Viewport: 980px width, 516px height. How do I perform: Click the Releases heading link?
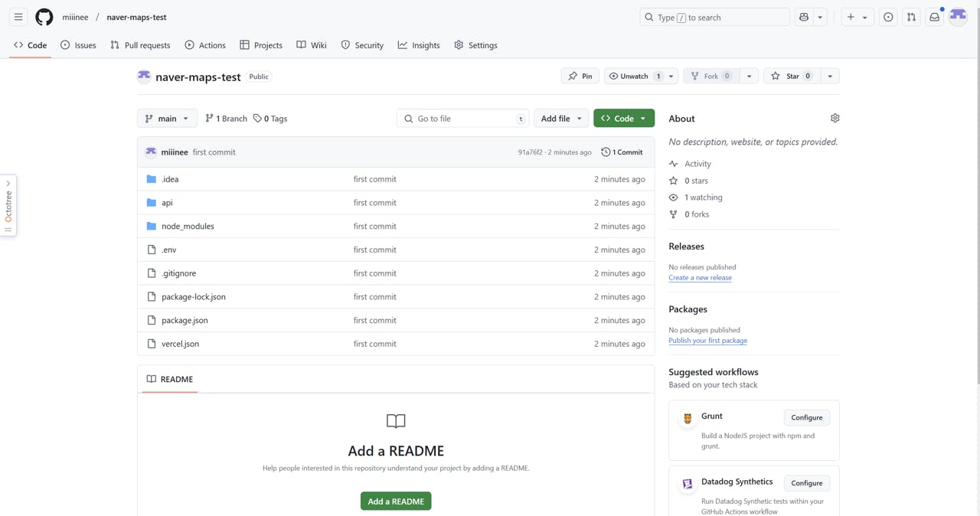(x=686, y=247)
